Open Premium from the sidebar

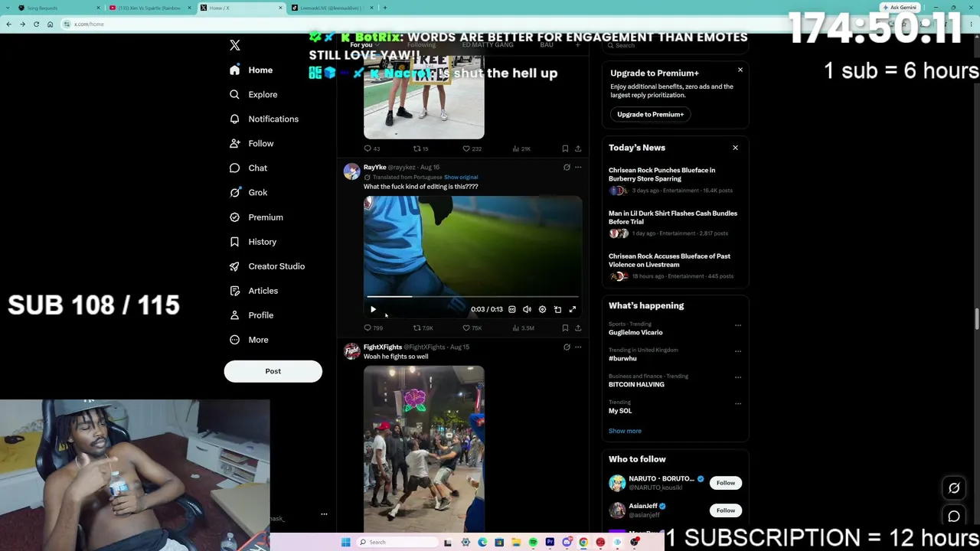(256, 217)
